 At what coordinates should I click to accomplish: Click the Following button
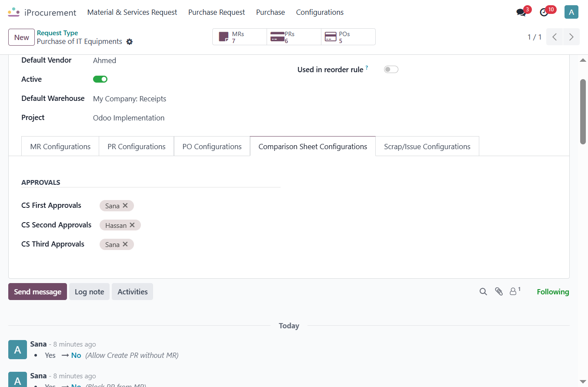pyautogui.click(x=553, y=292)
